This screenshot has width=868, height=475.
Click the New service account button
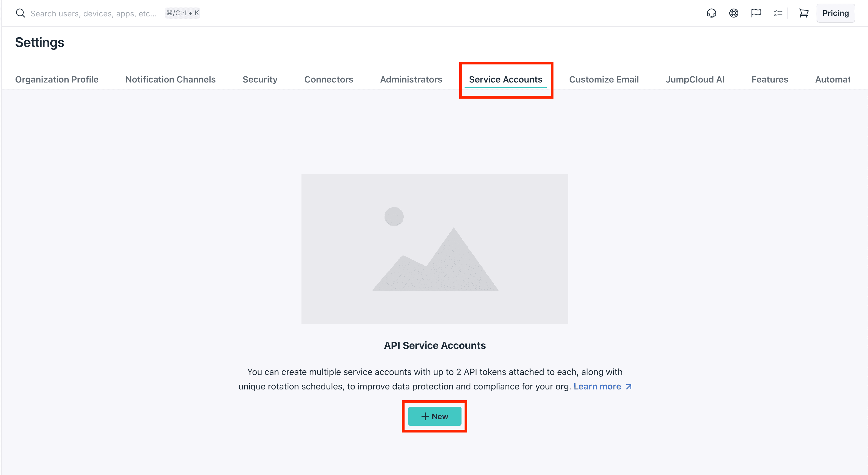[434, 416]
